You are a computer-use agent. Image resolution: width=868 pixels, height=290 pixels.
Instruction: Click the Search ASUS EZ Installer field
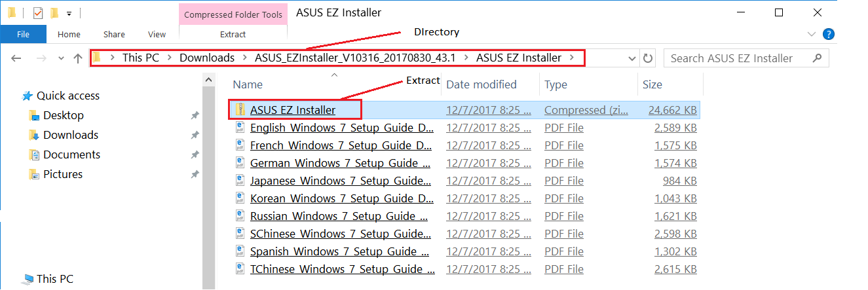click(738, 58)
